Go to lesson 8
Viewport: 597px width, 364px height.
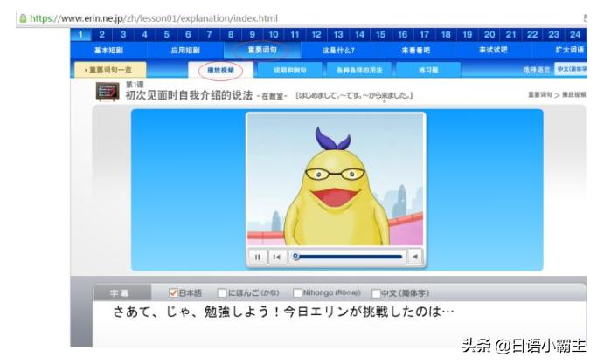[231, 35]
